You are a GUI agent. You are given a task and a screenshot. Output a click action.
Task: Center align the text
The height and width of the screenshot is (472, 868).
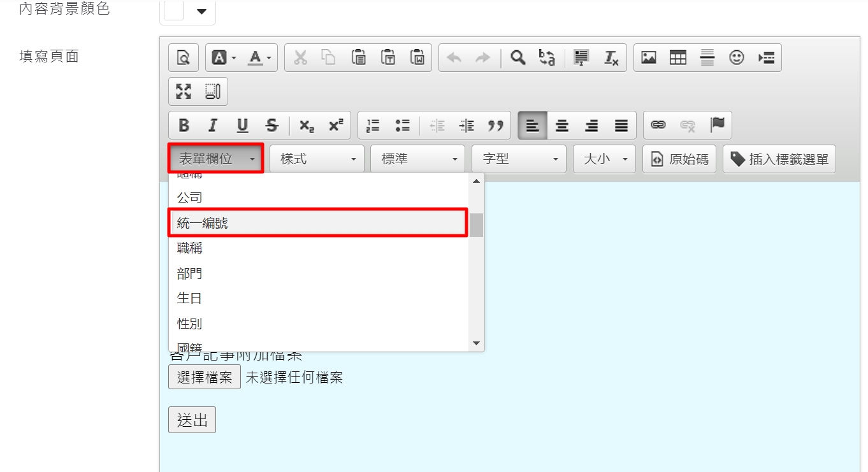(x=562, y=125)
